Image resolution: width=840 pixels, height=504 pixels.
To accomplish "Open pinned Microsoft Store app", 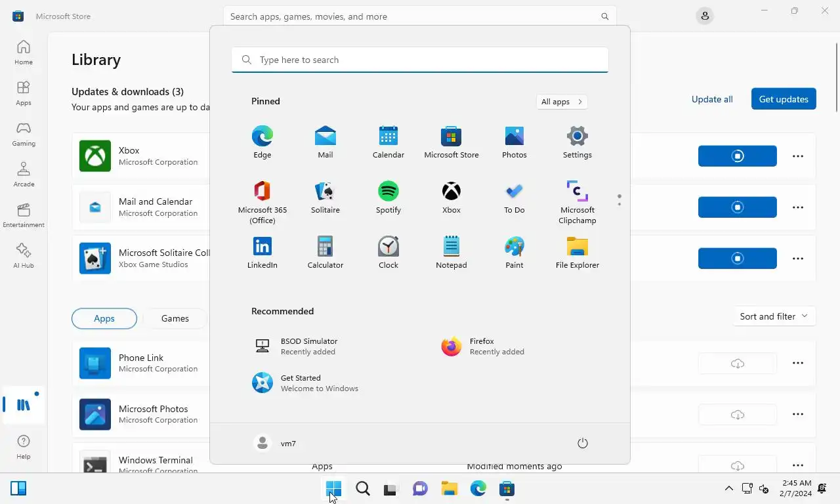I will coord(451,142).
